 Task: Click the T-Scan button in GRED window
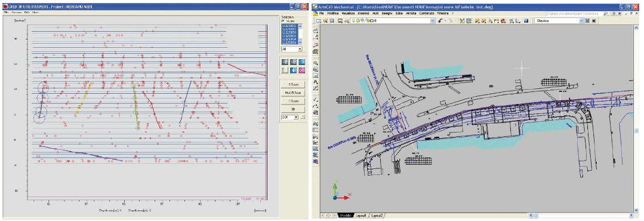293,85
